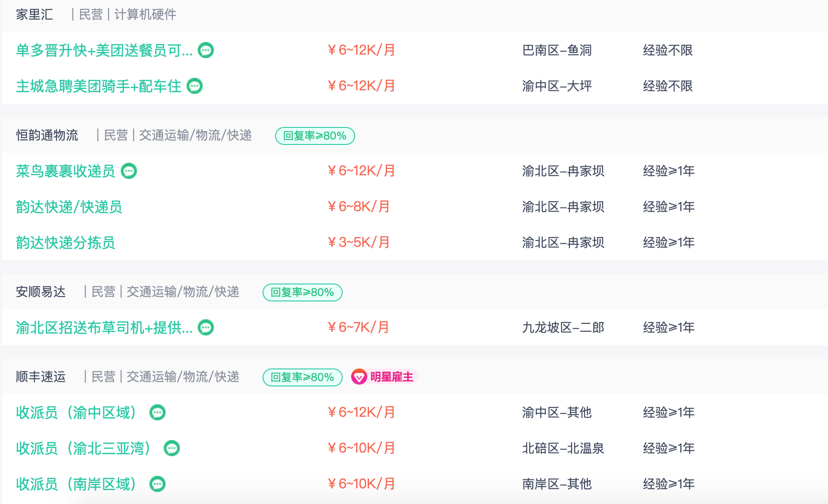Open chat icon beside 收派员（渝北三亚湾）
The image size is (828, 504).
click(x=172, y=448)
